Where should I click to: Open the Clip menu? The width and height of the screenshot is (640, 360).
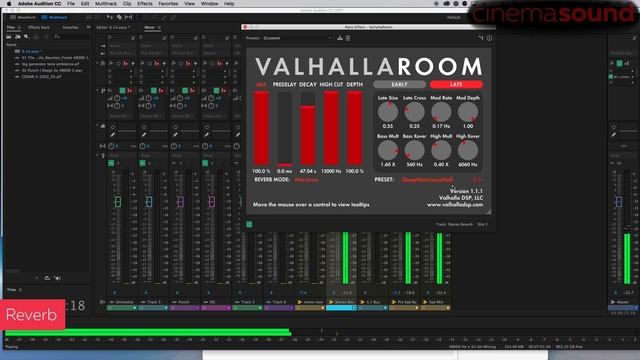[x=127, y=4]
